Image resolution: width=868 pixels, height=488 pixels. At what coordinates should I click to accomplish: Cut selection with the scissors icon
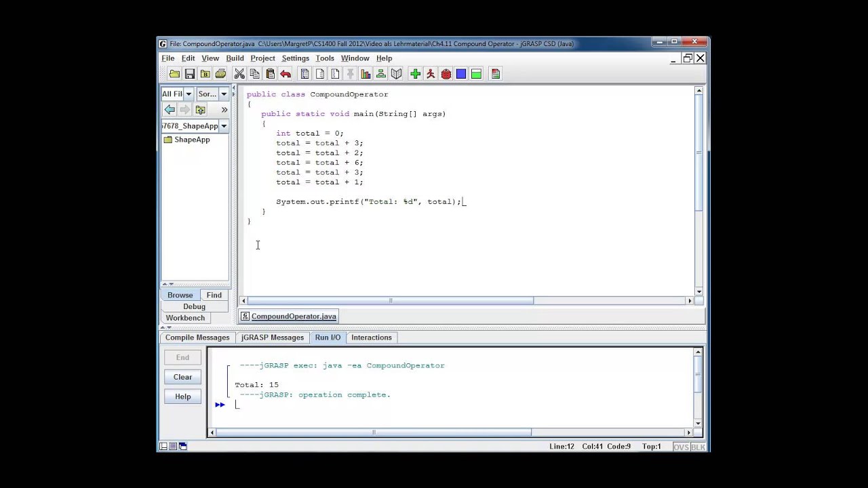click(239, 74)
